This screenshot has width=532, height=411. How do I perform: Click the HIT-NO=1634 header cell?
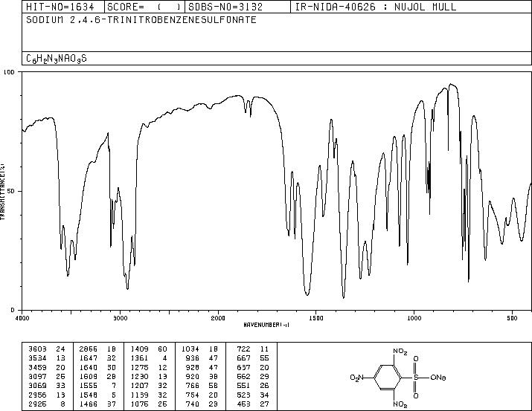[x=63, y=7]
